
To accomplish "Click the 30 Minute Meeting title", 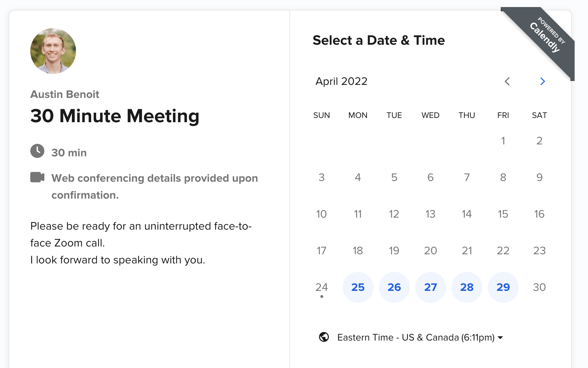I will point(115,116).
